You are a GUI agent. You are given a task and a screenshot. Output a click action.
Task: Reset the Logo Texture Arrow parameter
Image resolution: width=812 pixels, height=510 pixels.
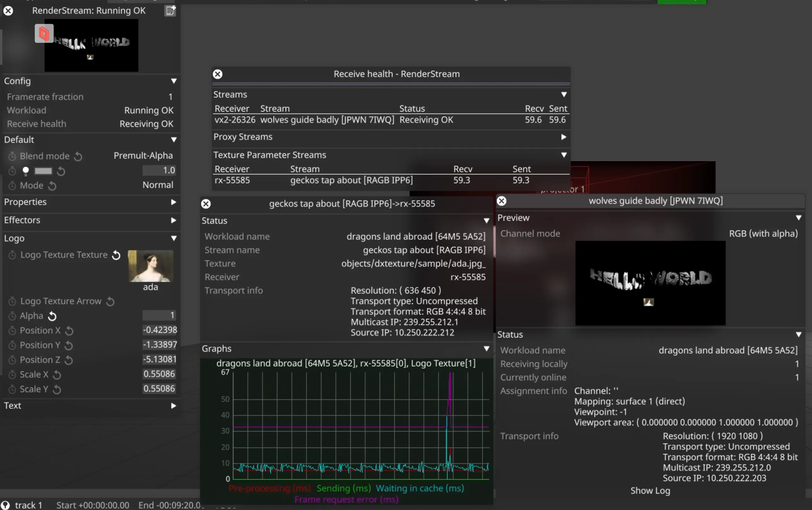click(110, 301)
